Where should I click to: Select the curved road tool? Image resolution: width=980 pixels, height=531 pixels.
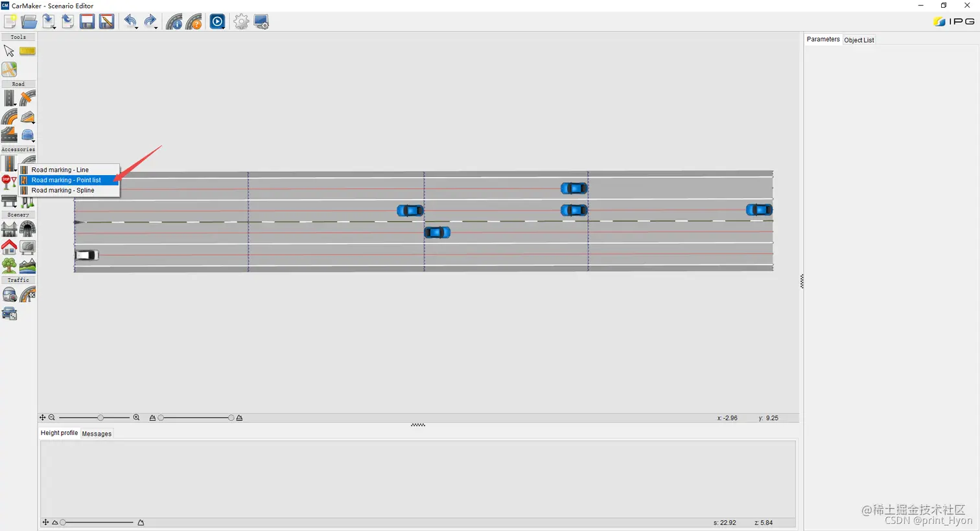pyautogui.click(x=9, y=117)
